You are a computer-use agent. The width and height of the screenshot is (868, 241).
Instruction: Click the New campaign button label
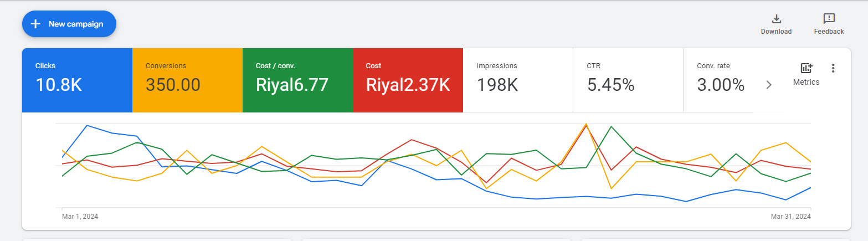pos(76,24)
